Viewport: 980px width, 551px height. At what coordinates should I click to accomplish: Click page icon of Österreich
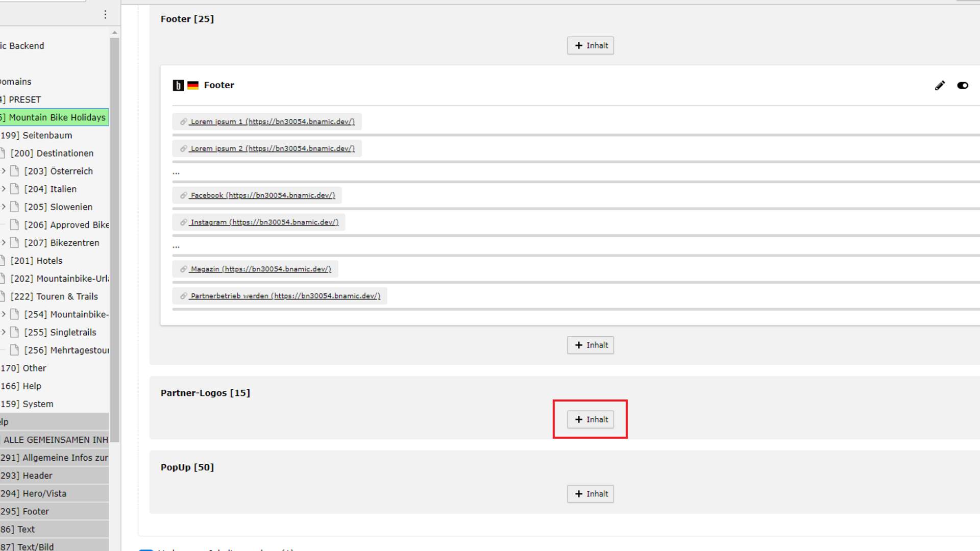pyautogui.click(x=15, y=171)
